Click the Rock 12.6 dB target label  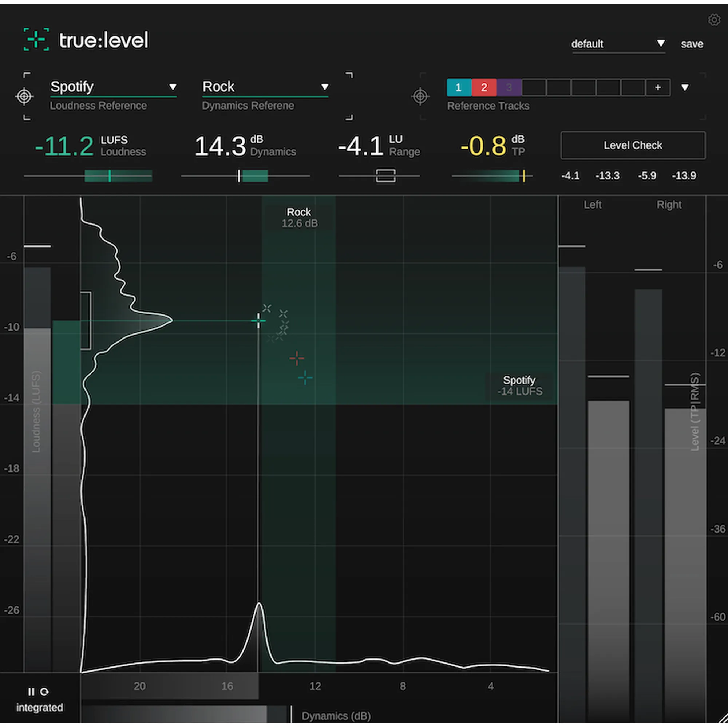(299, 218)
